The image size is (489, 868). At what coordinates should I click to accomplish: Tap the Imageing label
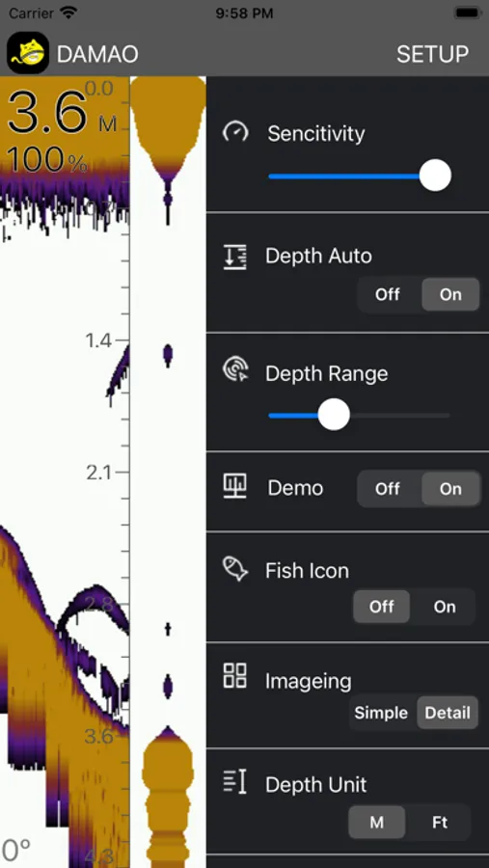pos(308,682)
